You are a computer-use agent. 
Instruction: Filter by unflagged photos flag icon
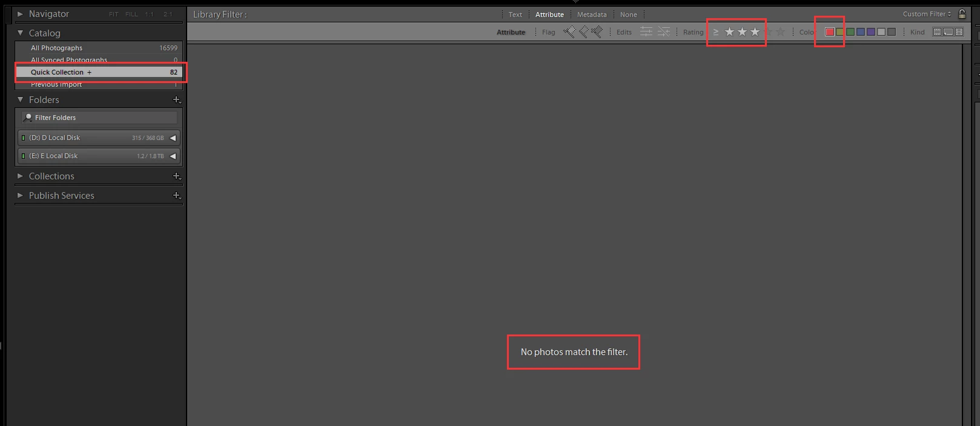pyautogui.click(x=583, y=32)
